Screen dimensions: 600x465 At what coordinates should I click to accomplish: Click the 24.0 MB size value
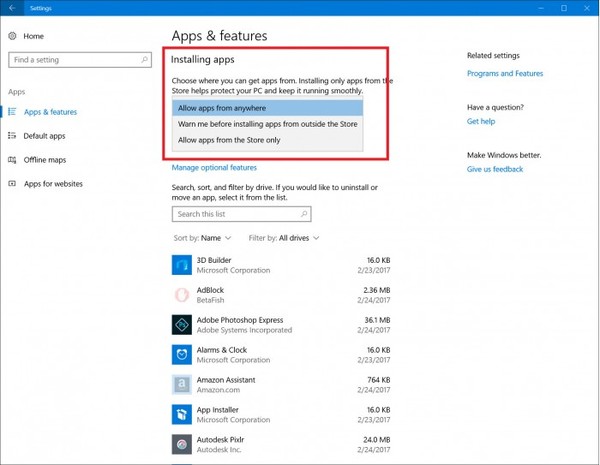coord(377,440)
